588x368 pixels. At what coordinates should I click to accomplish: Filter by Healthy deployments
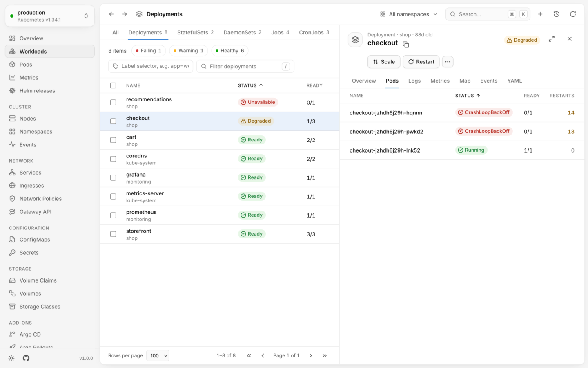tap(230, 51)
